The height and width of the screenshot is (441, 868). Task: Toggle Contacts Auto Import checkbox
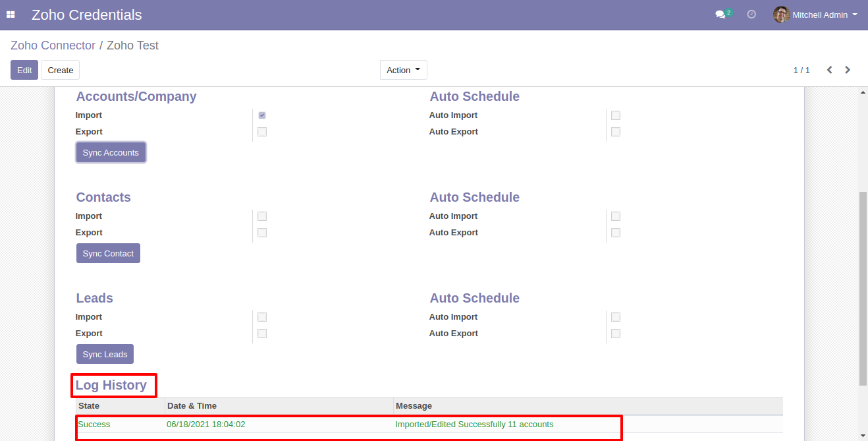point(616,216)
